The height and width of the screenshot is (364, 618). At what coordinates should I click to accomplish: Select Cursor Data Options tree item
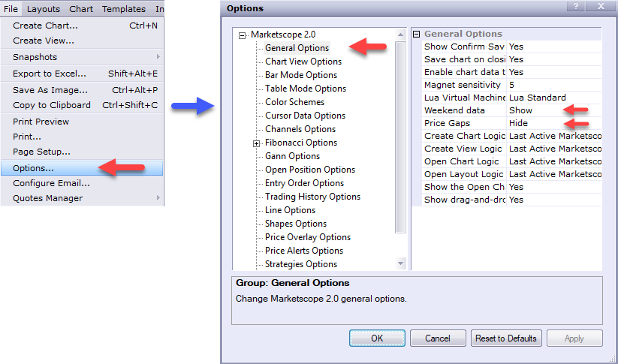point(305,116)
